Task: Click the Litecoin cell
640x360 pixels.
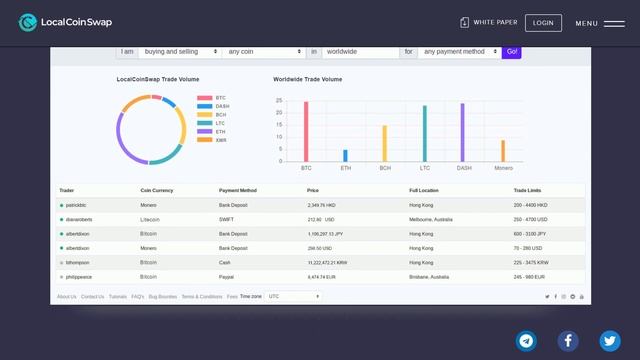Action: point(150,220)
